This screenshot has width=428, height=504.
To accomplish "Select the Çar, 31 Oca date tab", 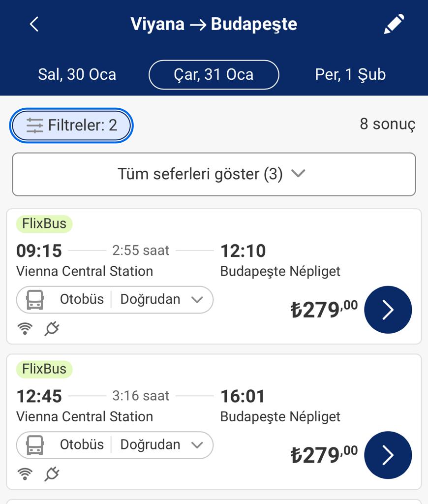I will [x=214, y=74].
